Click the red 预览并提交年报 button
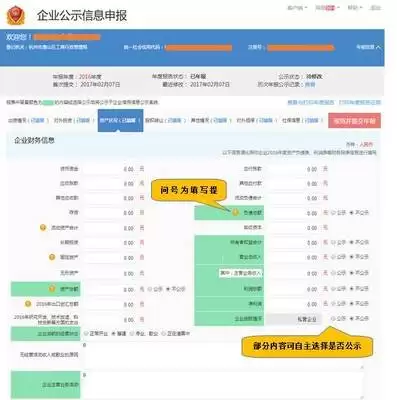 tap(355, 121)
